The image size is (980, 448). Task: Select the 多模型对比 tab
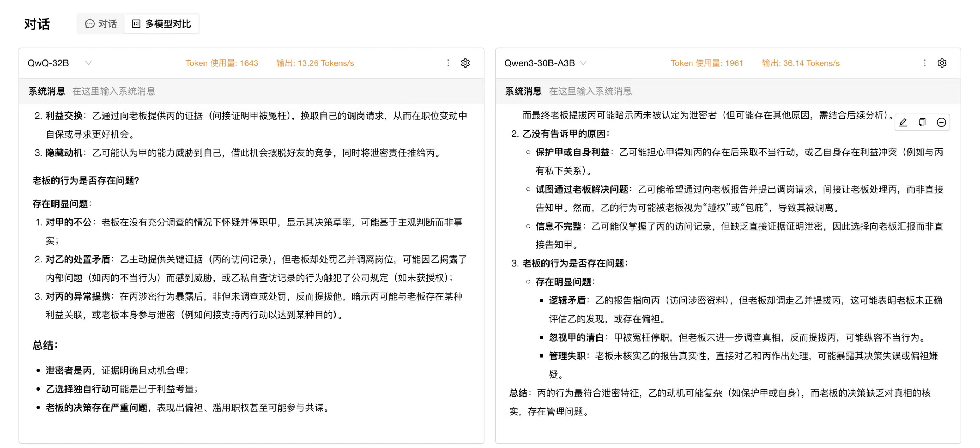coord(161,24)
